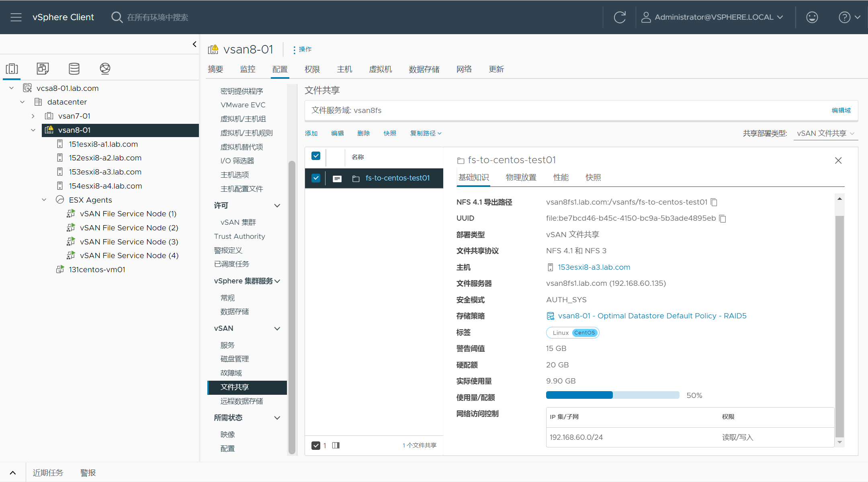Click the column chooser icon in table footer
The height and width of the screenshot is (482, 868).
tap(336, 445)
